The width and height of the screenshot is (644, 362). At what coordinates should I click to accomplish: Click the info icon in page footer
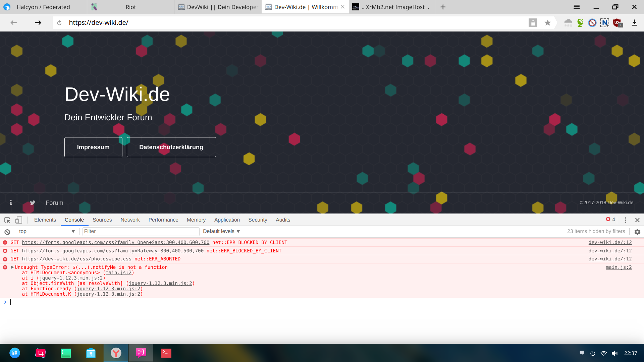(11, 202)
